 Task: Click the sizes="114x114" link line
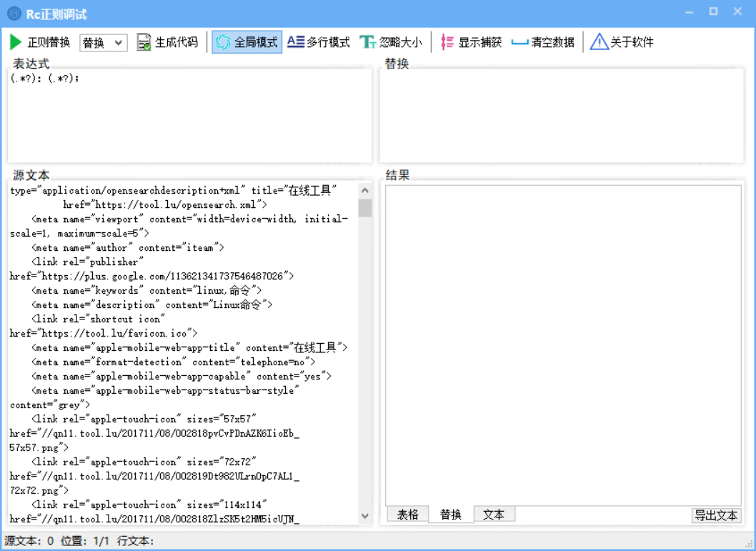point(149,505)
